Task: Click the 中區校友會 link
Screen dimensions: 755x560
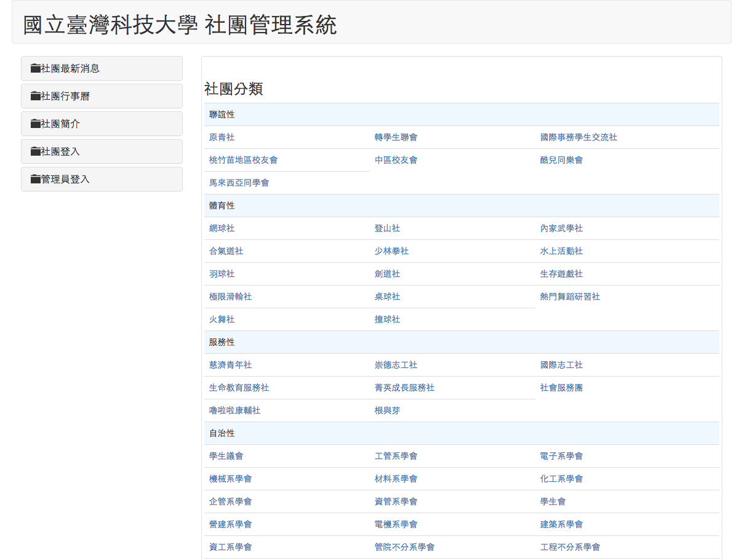Action: (396, 160)
